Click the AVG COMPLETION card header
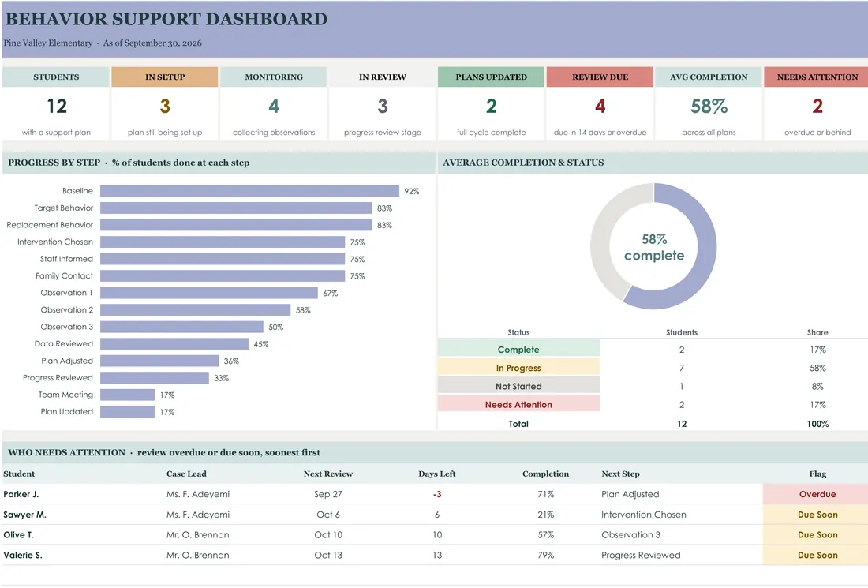This screenshot has height=588, width=868. (709, 77)
